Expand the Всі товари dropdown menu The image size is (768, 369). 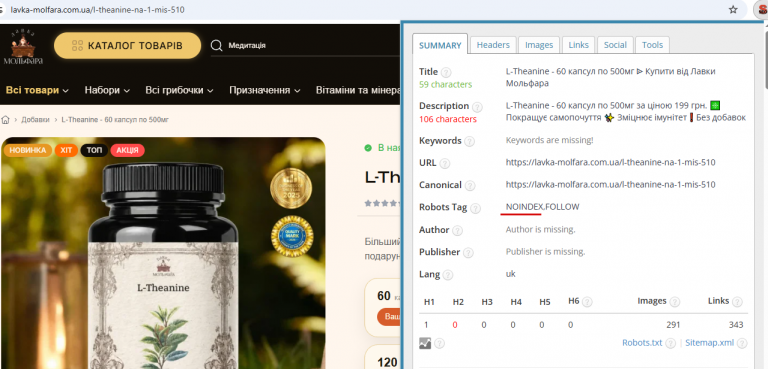tap(37, 90)
